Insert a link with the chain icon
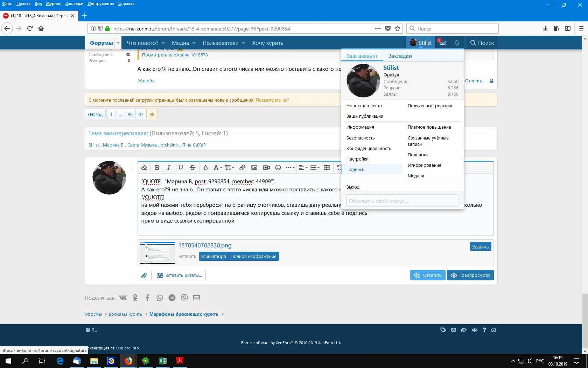The width and height of the screenshot is (588, 368). tap(242, 168)
